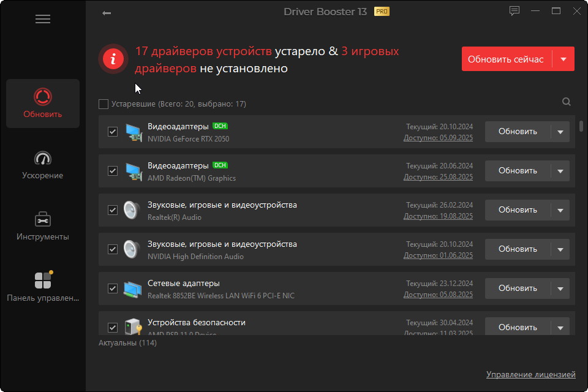Open the Обновить section in sidebar

point(43,104)
